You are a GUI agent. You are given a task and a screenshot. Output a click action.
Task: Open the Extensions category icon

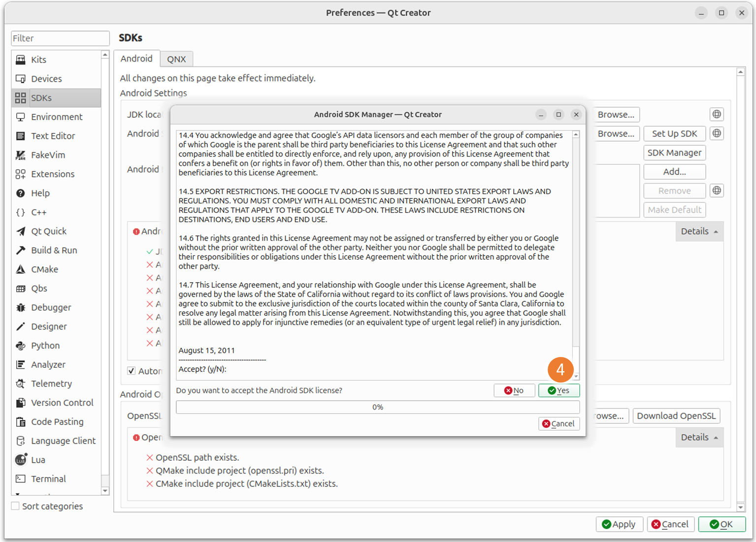[x=21, y=174]
